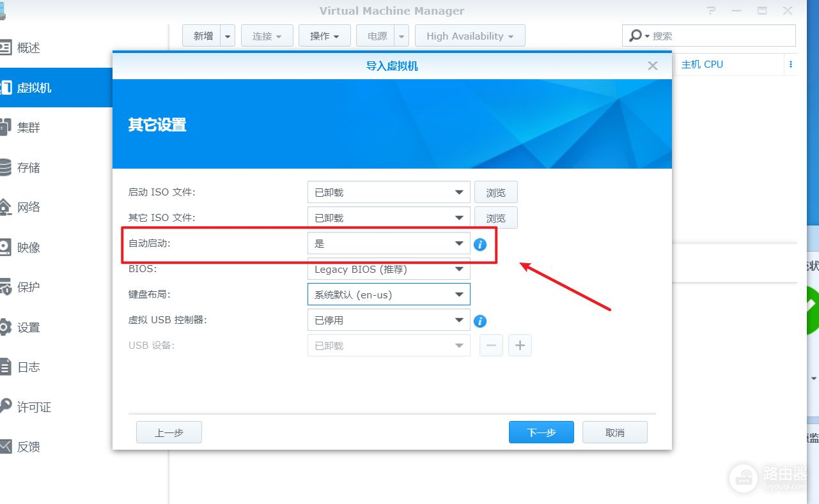Click the 取消 cancel button
The width and height of the screenshot is (819, 504).
coord(615,432)
